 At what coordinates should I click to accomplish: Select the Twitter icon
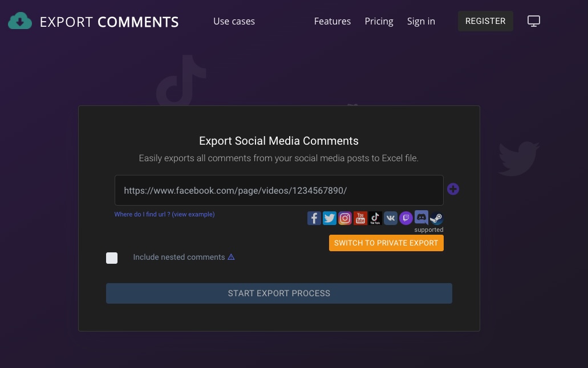point(329,218)
